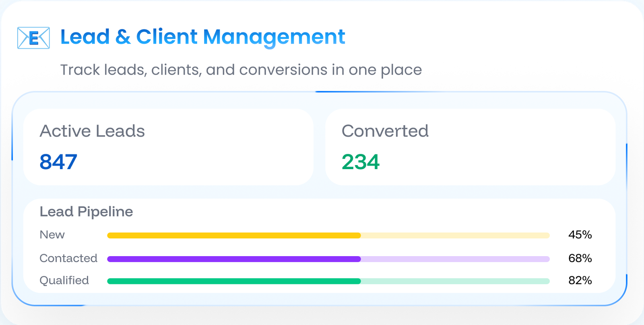The image size is (644, 325).
Task: Select the New pipeline stage label
Action: (x=52, y=235)
